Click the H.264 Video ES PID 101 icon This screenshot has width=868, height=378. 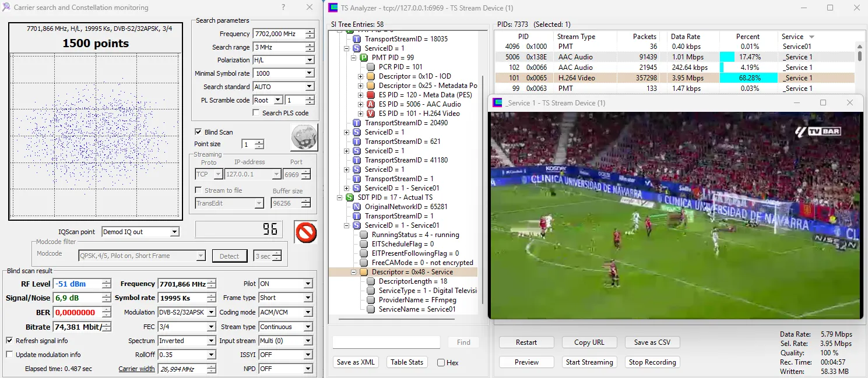[371, 114]
